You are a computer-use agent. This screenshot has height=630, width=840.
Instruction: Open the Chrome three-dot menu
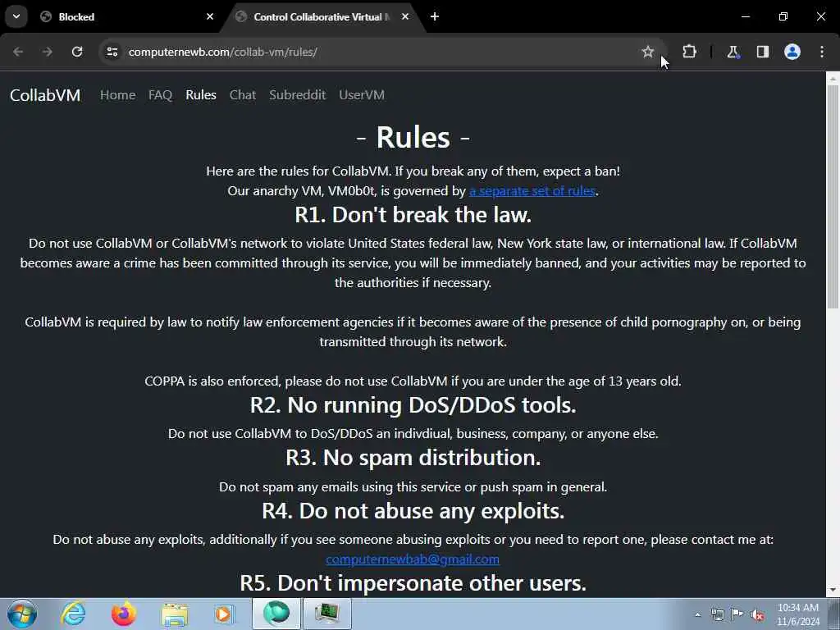tap(822, 52)
